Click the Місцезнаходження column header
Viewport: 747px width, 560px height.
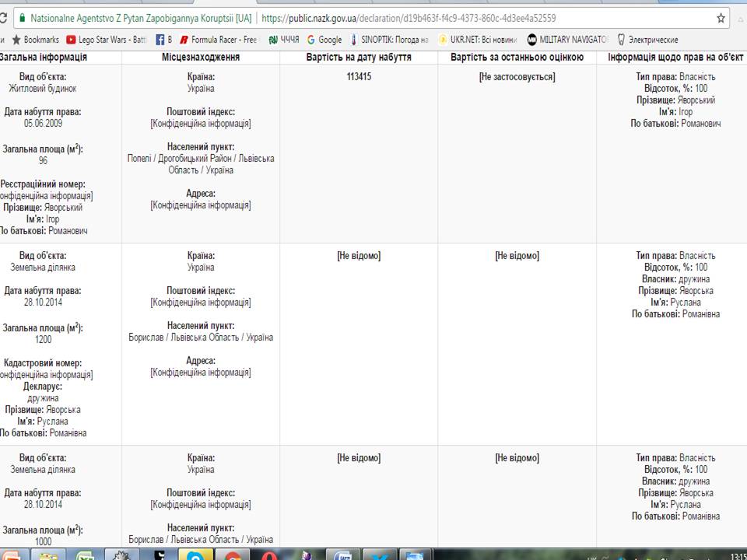[x=201, y=58]
